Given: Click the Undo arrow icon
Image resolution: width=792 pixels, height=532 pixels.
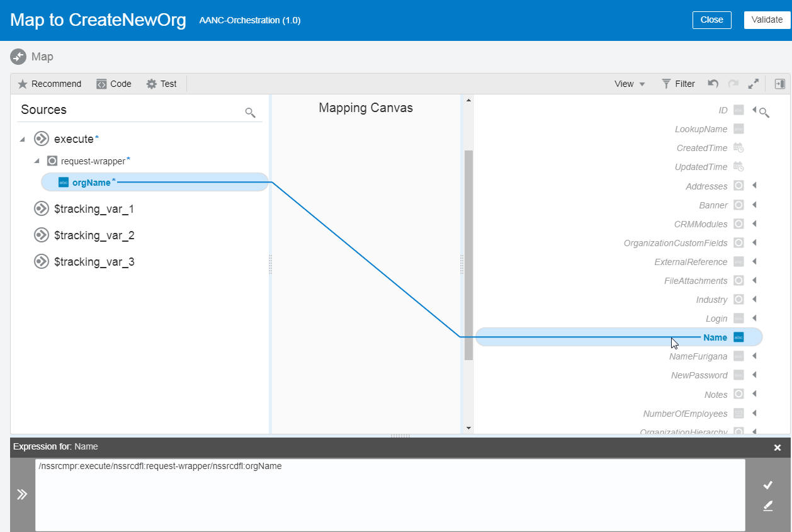Looking at the screenshot, I should pyautogui.click(x=712, y=83).
